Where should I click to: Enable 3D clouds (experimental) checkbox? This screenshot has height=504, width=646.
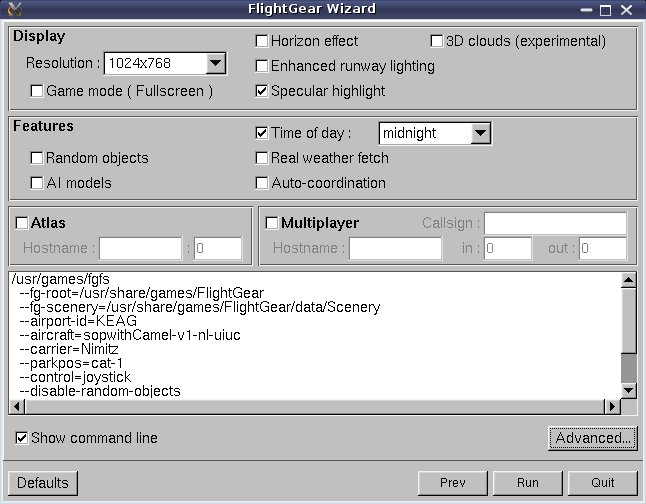point(436,41)
